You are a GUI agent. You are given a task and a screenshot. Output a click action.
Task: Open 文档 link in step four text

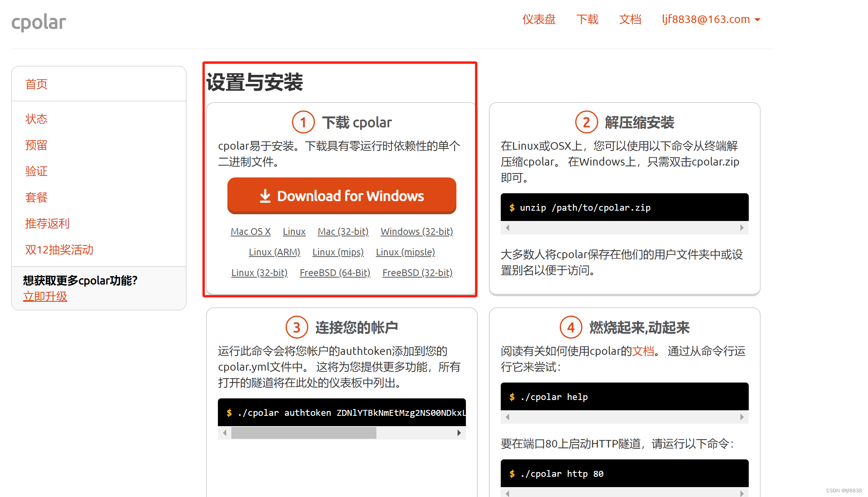pyautogui.click(x=643, y=351)
